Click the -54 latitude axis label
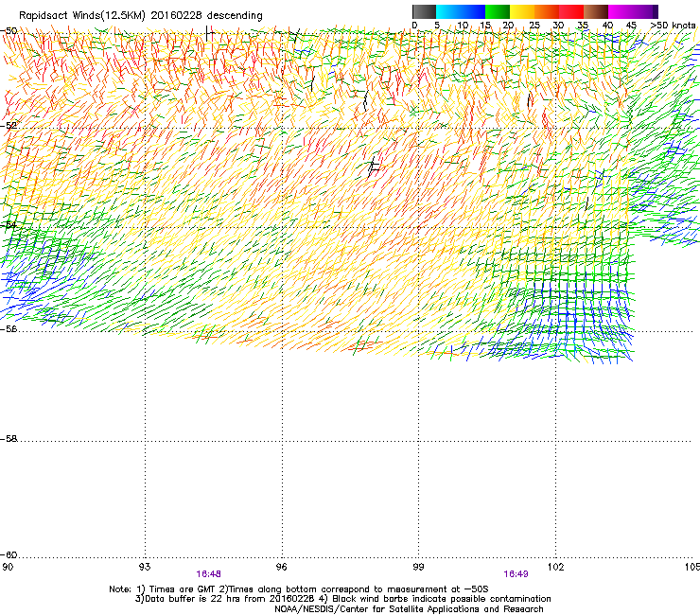 click(9, 225)
